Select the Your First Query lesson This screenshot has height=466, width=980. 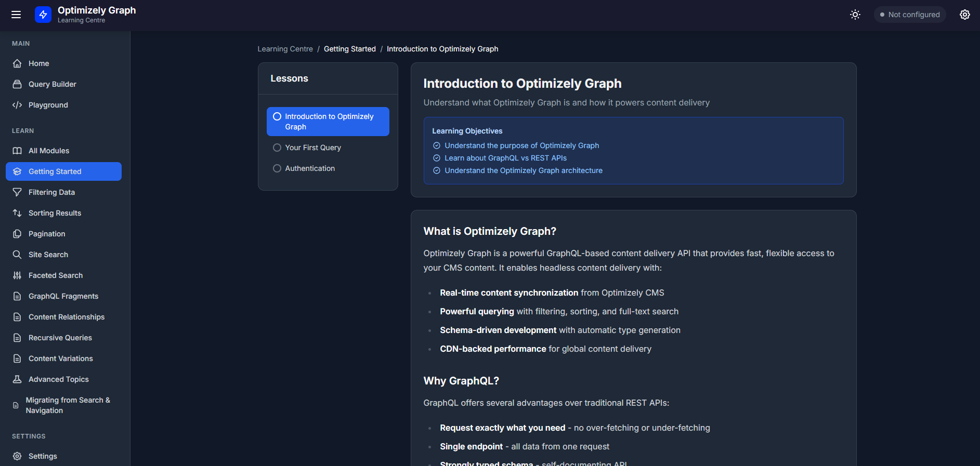tap(312, 148)
